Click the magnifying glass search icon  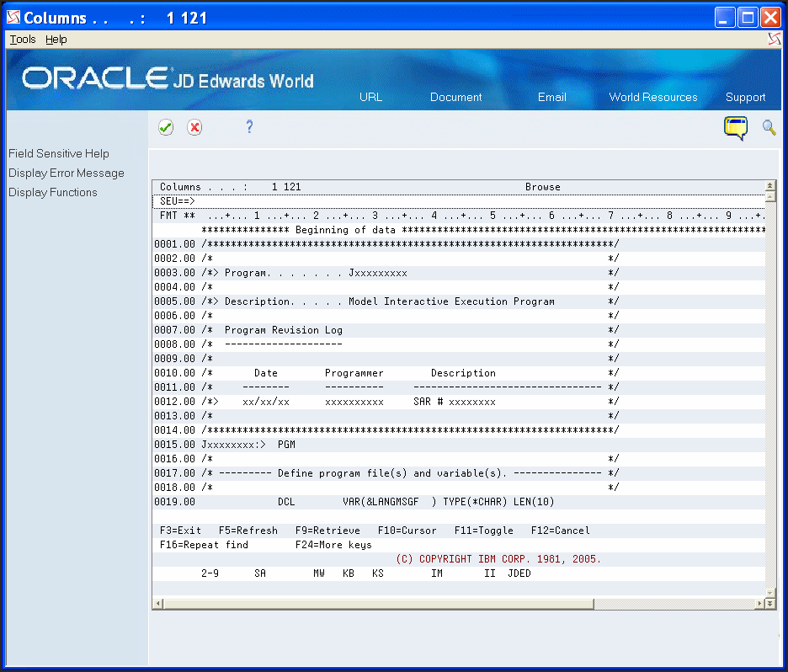click(769, 127)
